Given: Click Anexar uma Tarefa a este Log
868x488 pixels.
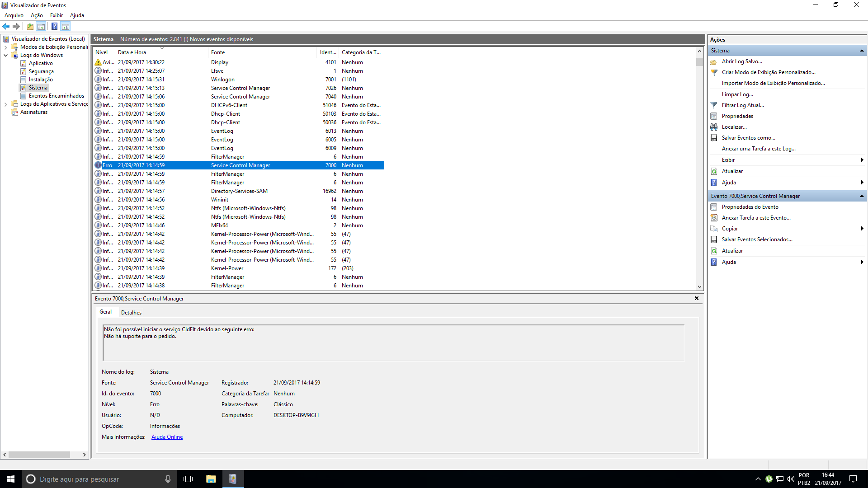Looking at the screenshot, I should tap(759, 149).
